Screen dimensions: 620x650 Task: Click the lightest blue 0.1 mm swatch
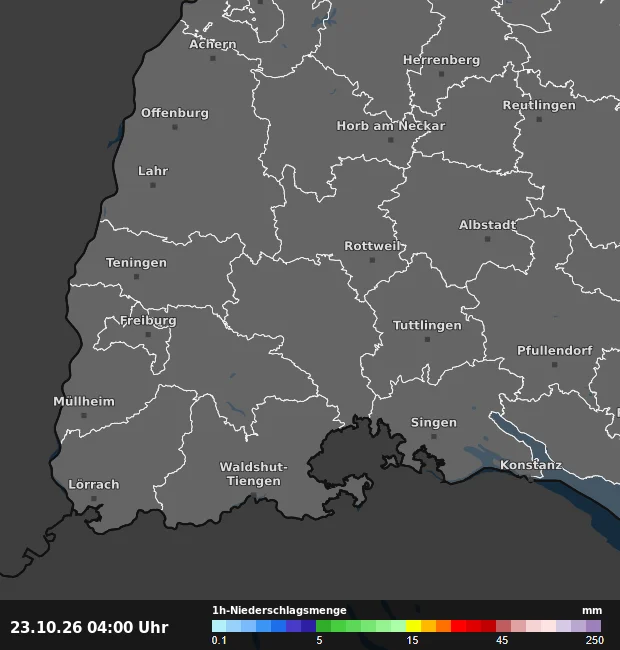click(219, 626)
